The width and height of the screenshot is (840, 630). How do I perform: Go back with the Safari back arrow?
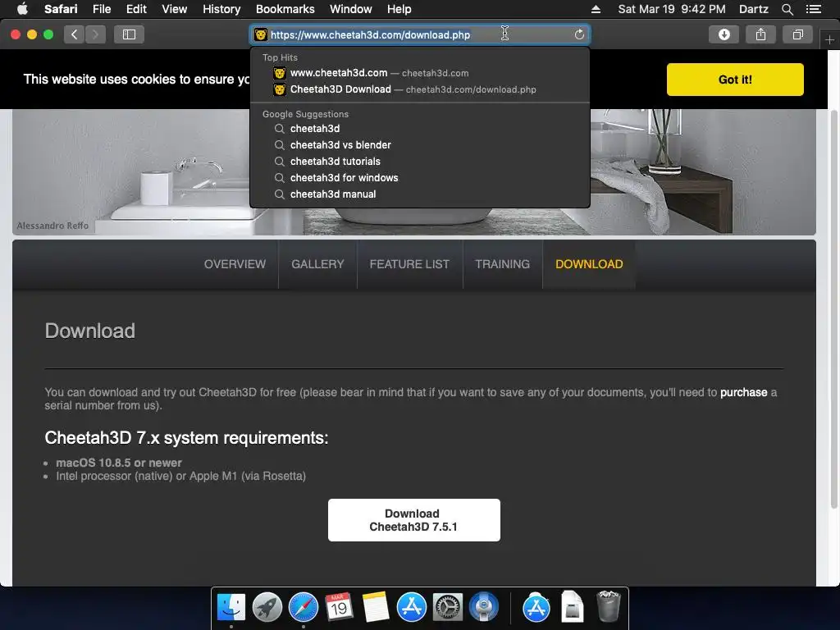tap(75, 34)
